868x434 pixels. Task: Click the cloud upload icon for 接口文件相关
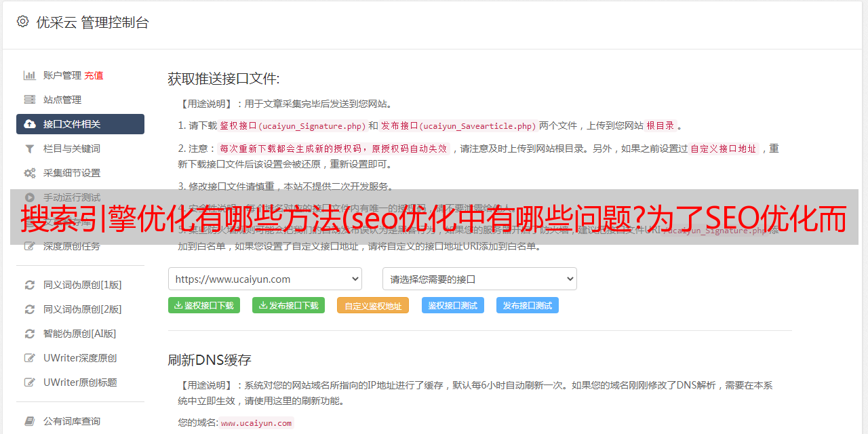click(30, 124)
